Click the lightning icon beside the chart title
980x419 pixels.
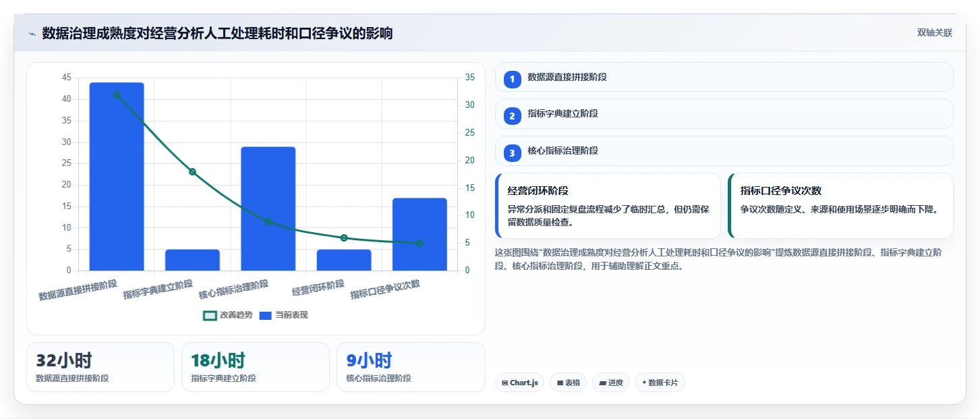pos(32,33)
